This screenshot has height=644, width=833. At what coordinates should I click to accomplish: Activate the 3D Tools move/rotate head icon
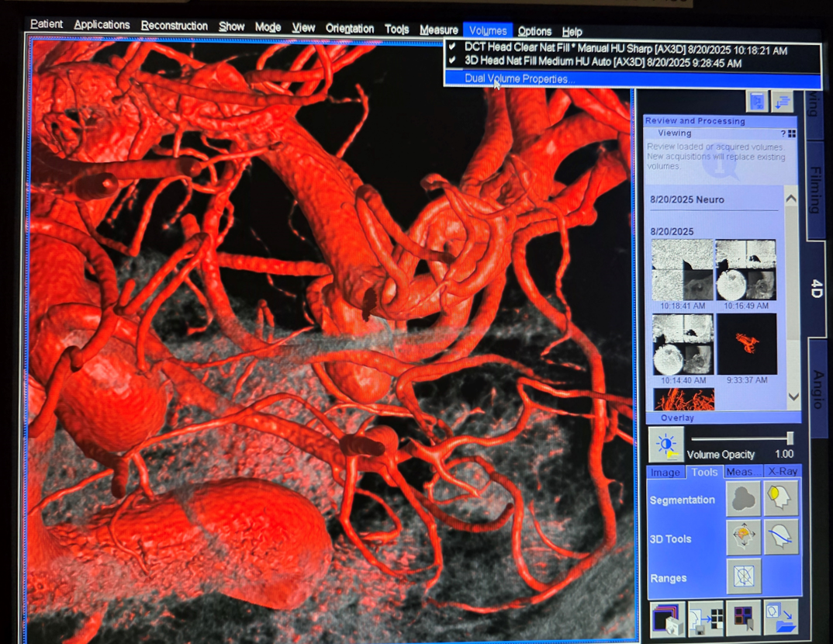pyautogui.click(x=743, y=538)
